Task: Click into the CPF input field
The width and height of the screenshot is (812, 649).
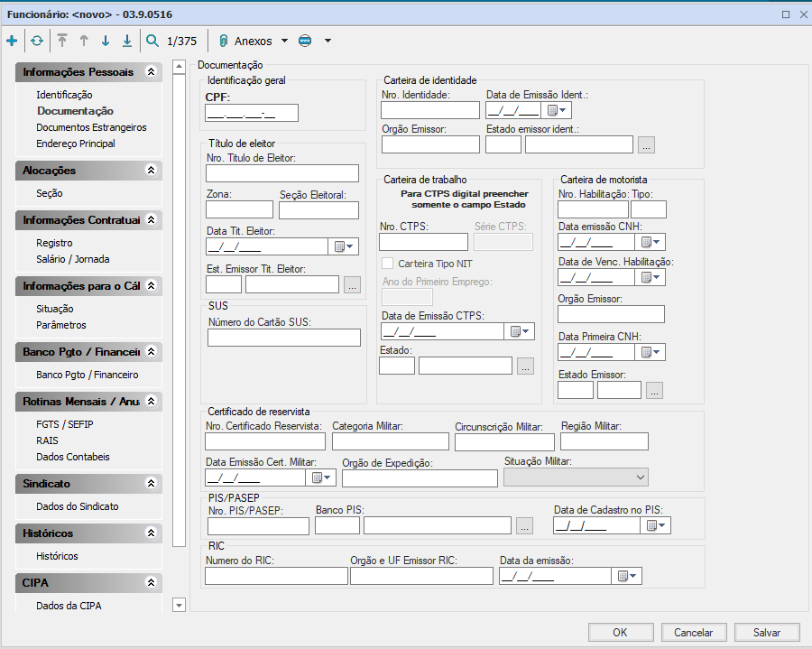Action: (x=252, y=113)
